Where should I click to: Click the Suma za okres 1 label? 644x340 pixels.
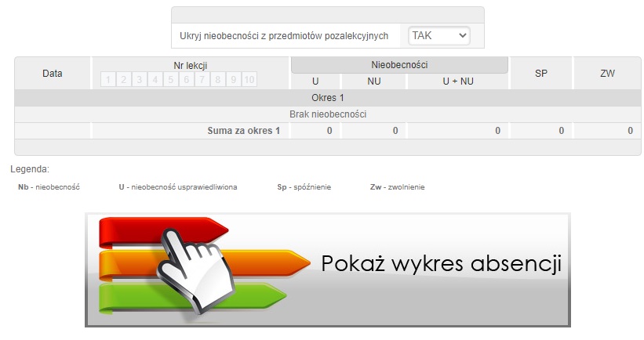pyautogui.click(x=243, y=131)
